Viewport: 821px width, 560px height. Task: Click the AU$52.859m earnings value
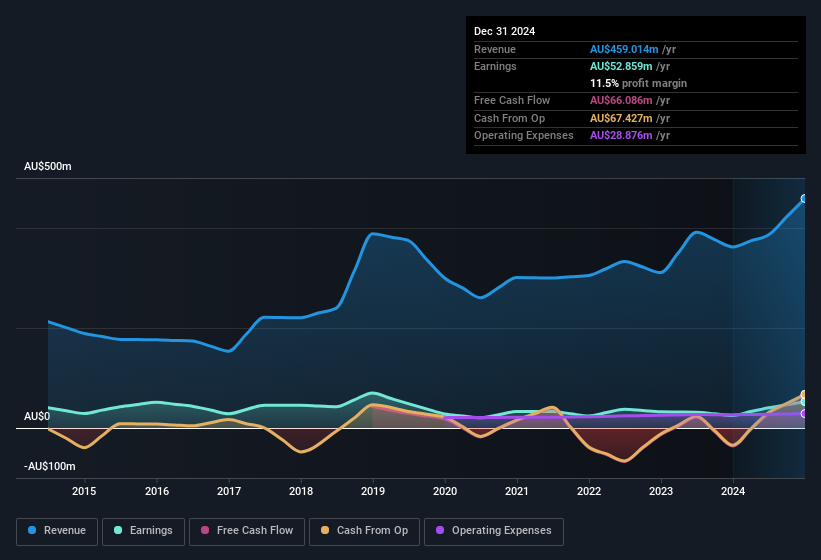coord(621,66)
